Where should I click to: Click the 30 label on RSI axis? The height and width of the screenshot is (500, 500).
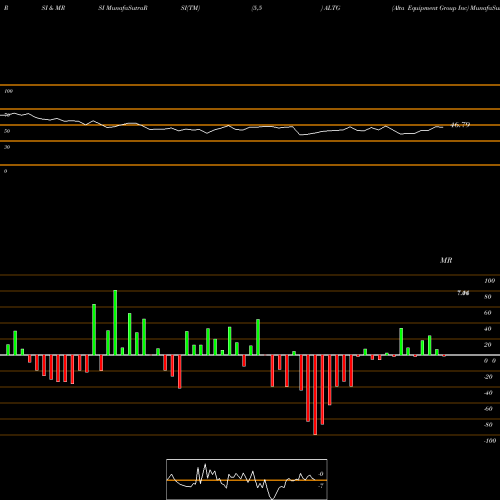click(7, 147)
